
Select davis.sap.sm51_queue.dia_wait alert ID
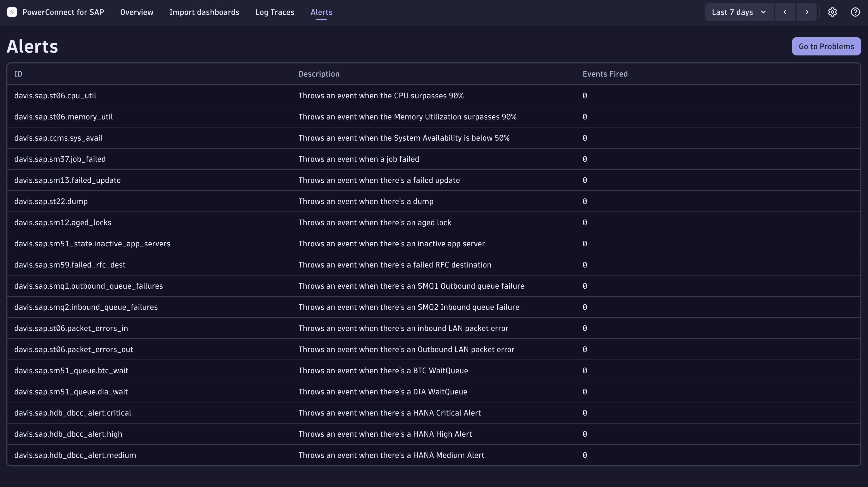click(x=71, y=392)
